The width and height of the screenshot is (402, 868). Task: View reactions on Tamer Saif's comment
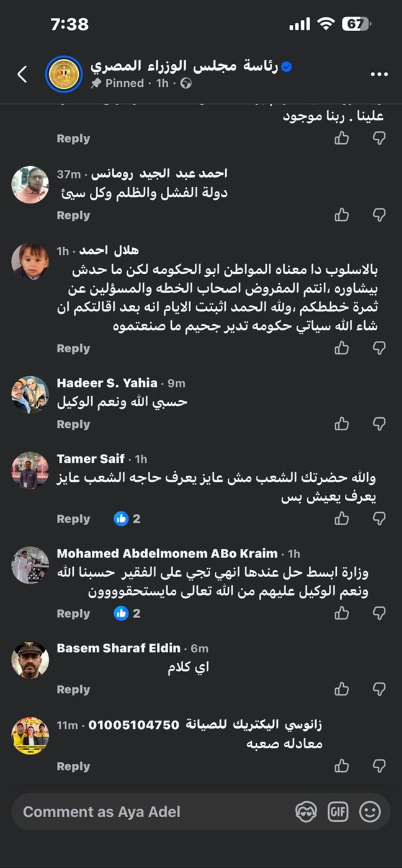pyautogui.click(x=127, y=519)
